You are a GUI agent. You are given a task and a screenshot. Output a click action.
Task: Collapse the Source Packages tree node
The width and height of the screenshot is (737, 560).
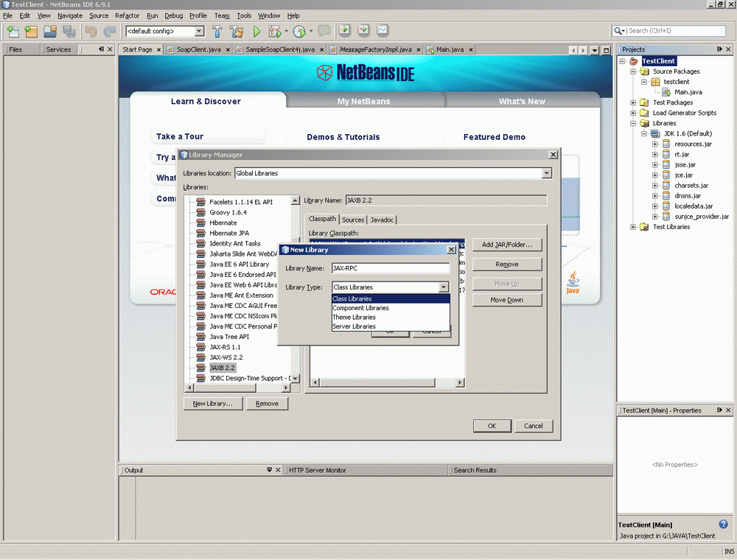pyautogui.click(x=633, y=71)
